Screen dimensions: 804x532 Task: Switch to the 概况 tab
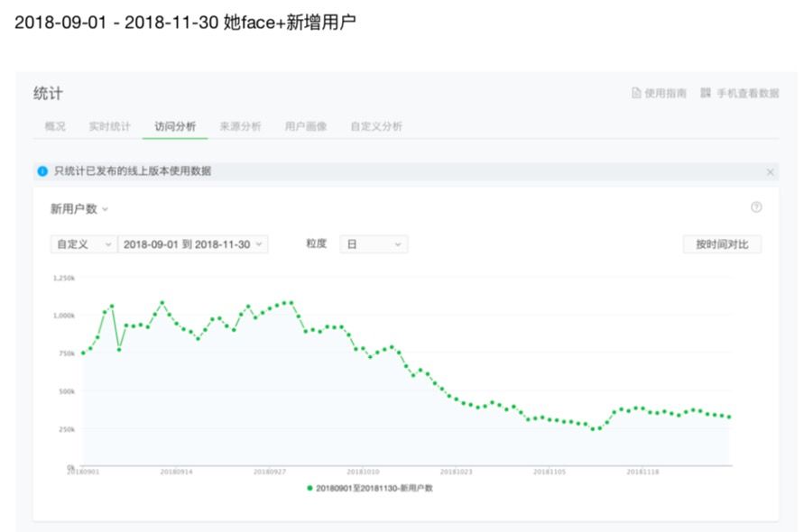[55, 127]
